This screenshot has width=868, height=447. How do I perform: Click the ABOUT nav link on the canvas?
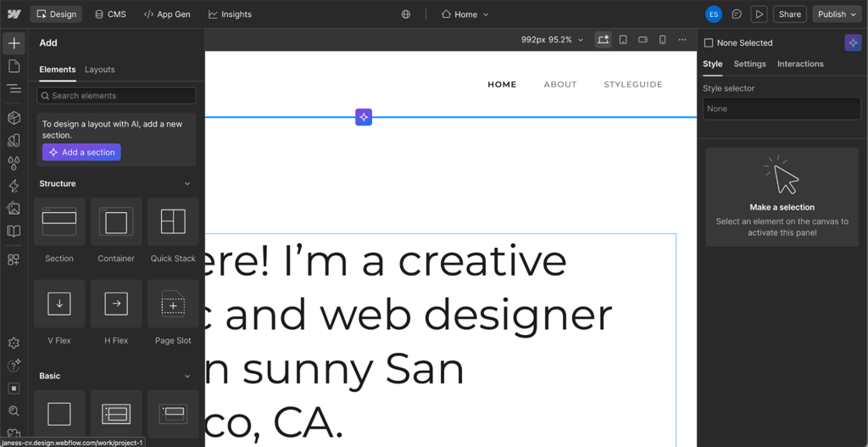tap(559, 85)
